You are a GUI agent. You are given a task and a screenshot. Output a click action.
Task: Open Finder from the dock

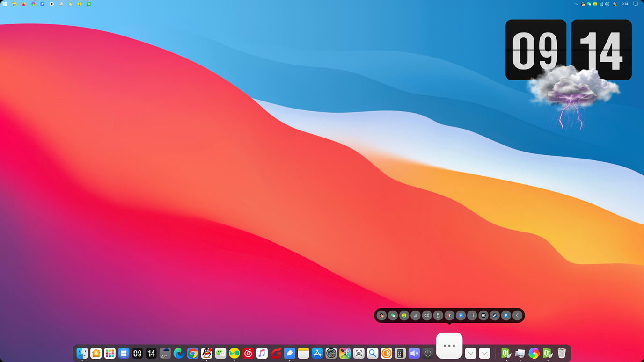pos(82,353)
